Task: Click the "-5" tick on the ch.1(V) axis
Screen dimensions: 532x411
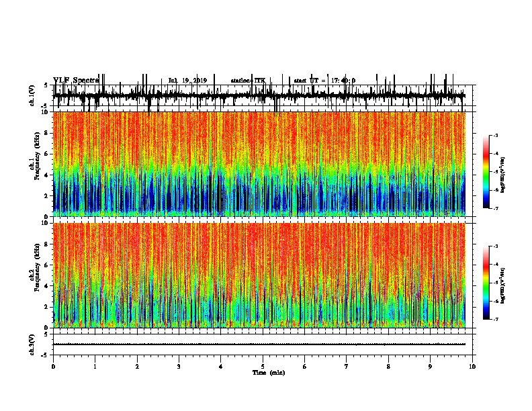Action: 46,106
